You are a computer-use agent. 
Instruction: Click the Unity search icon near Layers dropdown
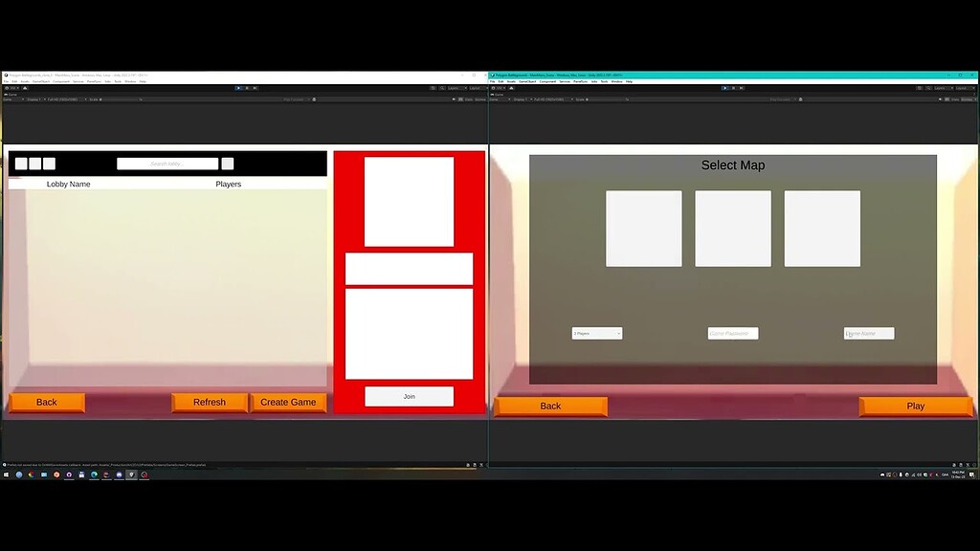[443, 87]
